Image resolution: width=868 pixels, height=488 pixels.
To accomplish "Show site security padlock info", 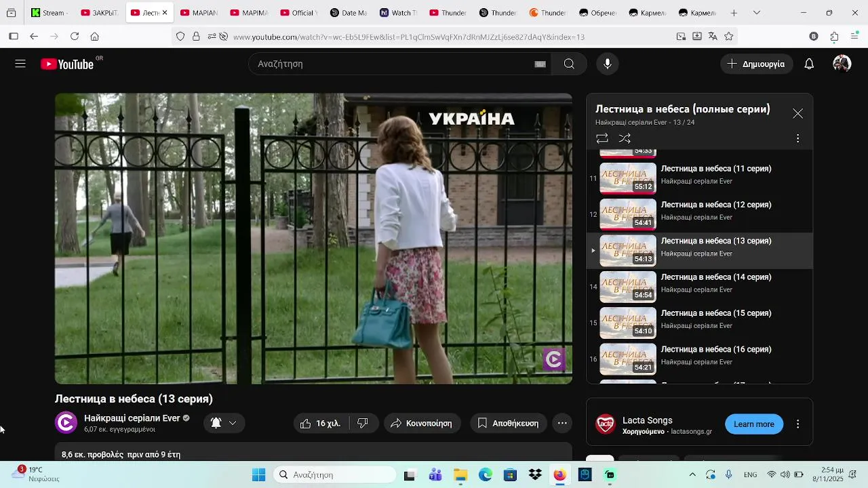I will pyautogui.click(x=196, y=37).
